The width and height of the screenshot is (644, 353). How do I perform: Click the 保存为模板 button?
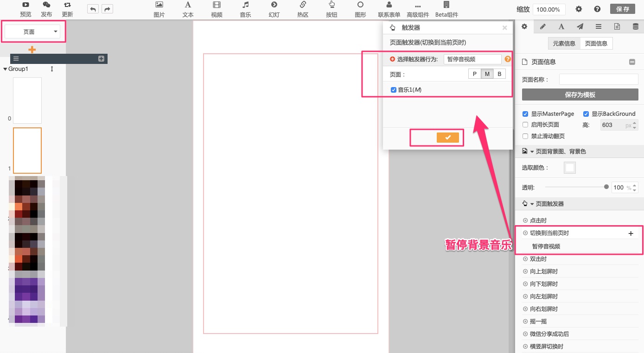[580, 95]
